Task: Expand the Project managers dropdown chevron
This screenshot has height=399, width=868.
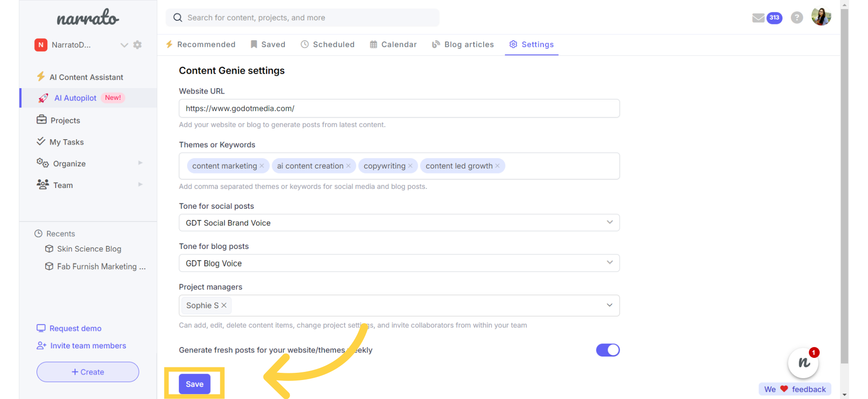Action: pos(609,305)
